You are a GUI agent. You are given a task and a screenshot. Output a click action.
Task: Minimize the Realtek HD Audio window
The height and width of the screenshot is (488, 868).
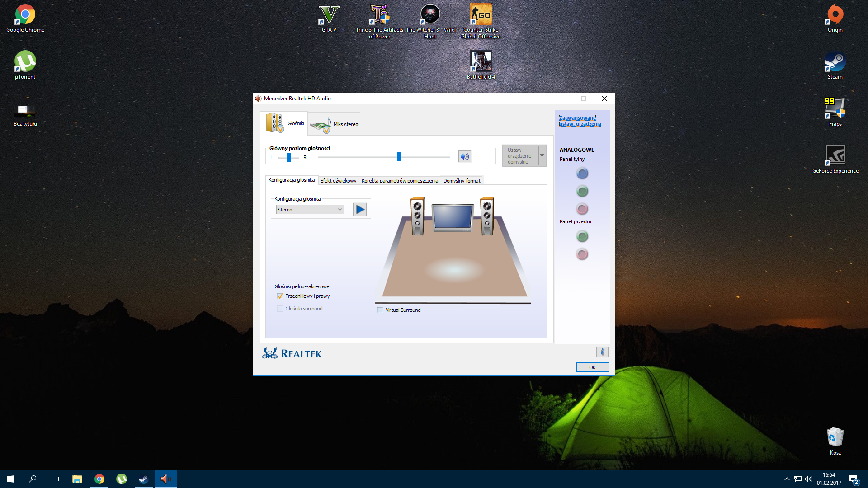(563, 99)
